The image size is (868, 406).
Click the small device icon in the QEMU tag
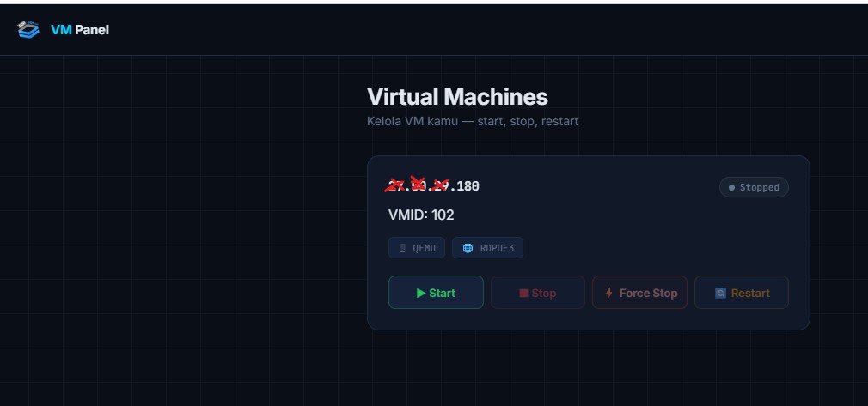coord(402,248)
